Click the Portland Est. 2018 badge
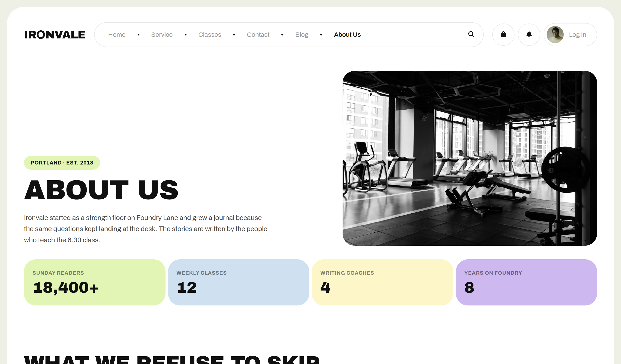Viewport: 621px width, 364px height. click(62, 163)
